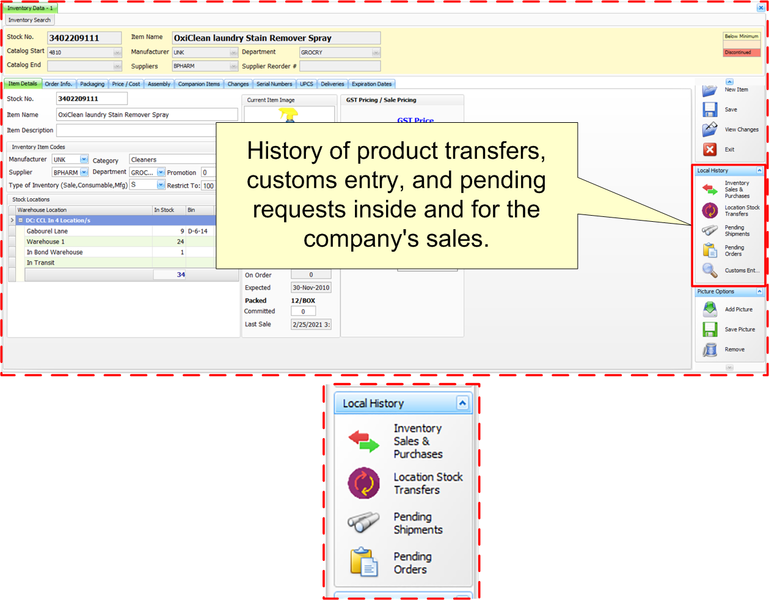The width and height of the screenshot is (769, 600).
Task: Switch to the Item Details tab
Action: click(x=23, y=84)
